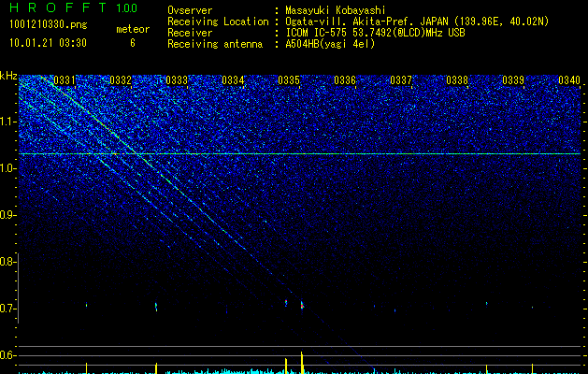The image size is (588, 374).
Task: Click the meteor count value 6
Action: pos(133,43)
